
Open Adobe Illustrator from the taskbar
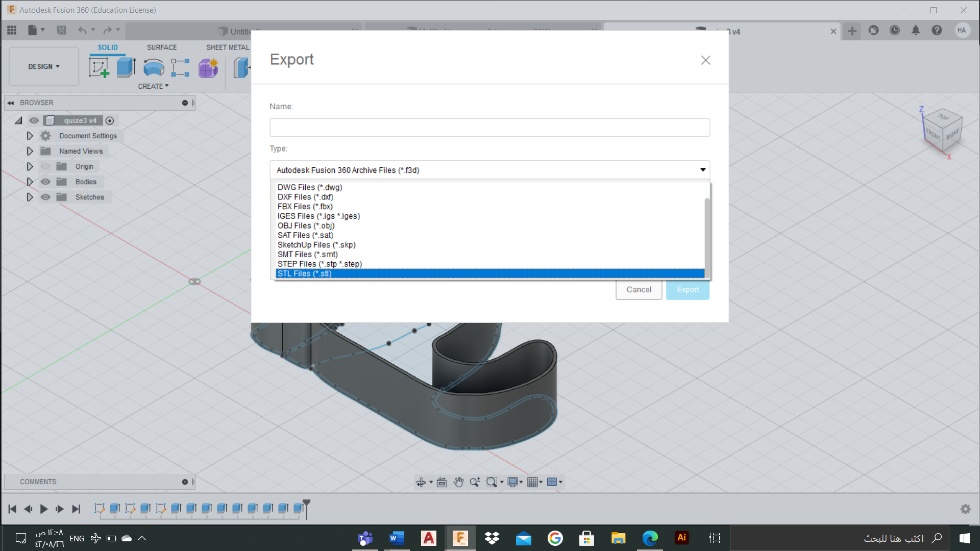[681, 538]
